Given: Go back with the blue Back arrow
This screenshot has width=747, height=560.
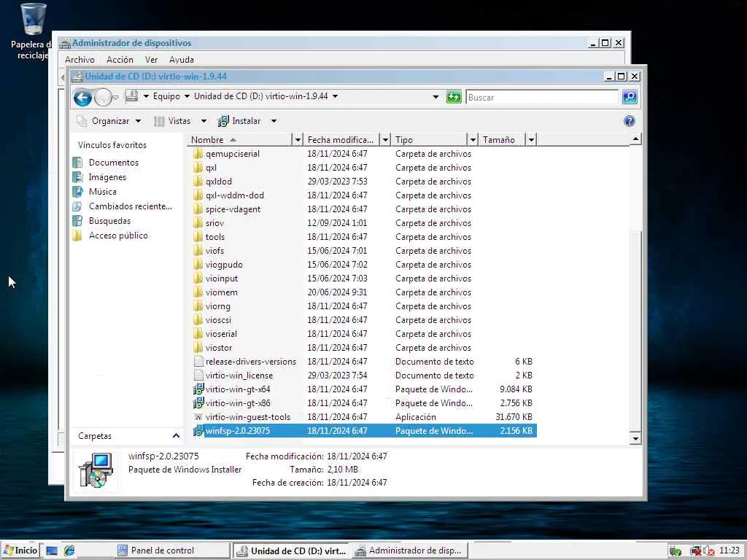Looking at the screenshot, I should (x=82, y=98).
